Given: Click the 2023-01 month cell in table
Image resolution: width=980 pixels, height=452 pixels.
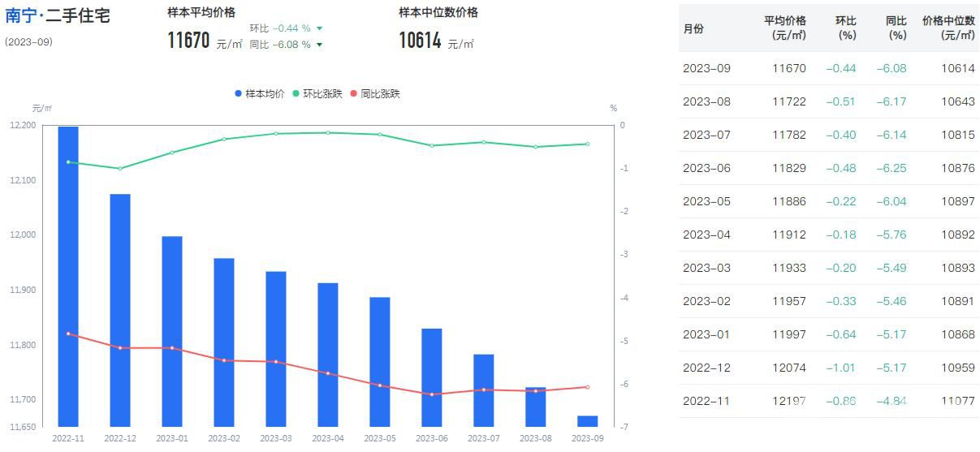Looking at the screenshot, I should point(706,334).
